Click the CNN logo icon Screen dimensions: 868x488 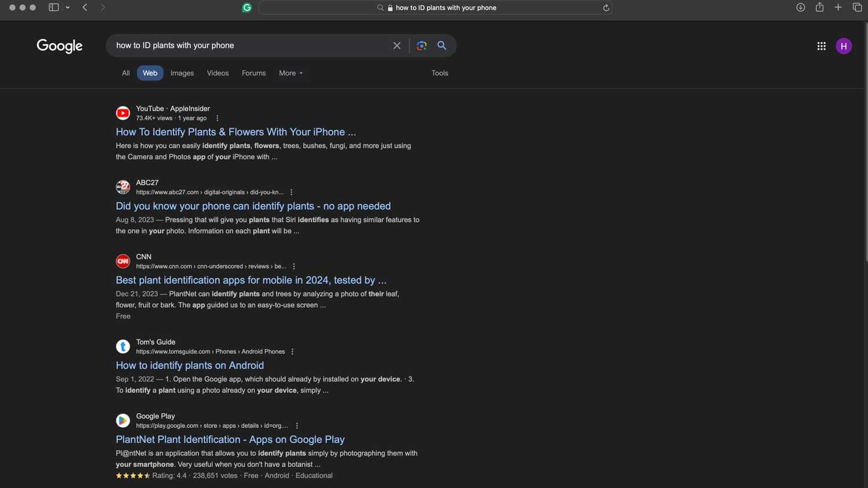click(x=123, y=261)
